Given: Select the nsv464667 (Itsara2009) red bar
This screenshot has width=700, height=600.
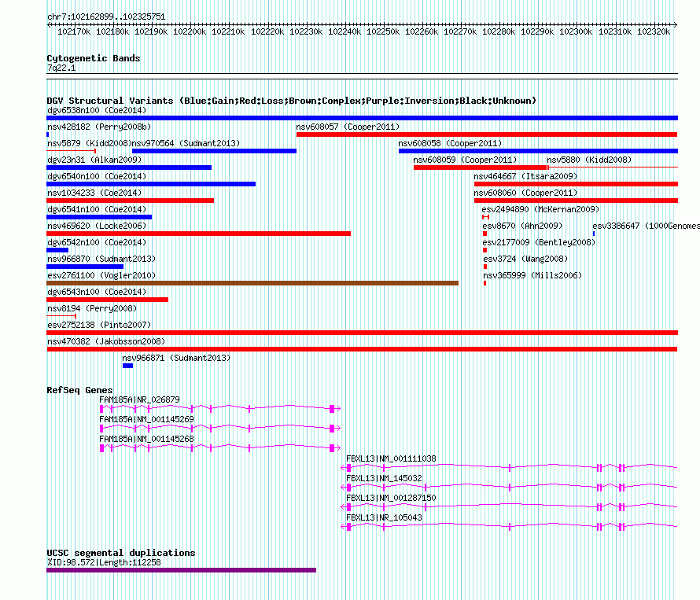Looking at the screenshot, I should click(576, 184).
